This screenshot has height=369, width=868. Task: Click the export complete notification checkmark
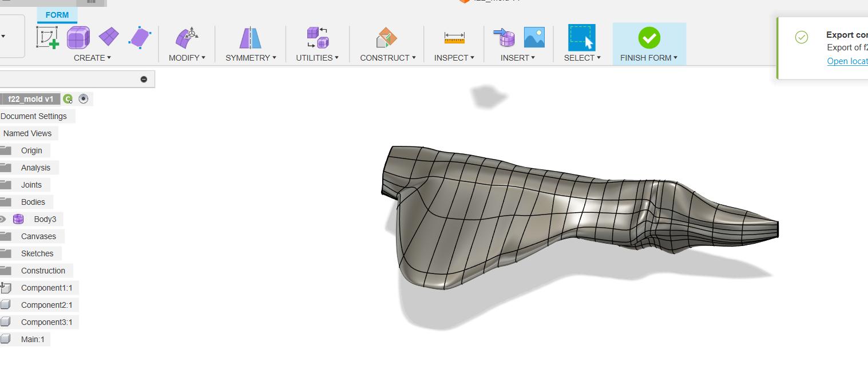point(802,37)
